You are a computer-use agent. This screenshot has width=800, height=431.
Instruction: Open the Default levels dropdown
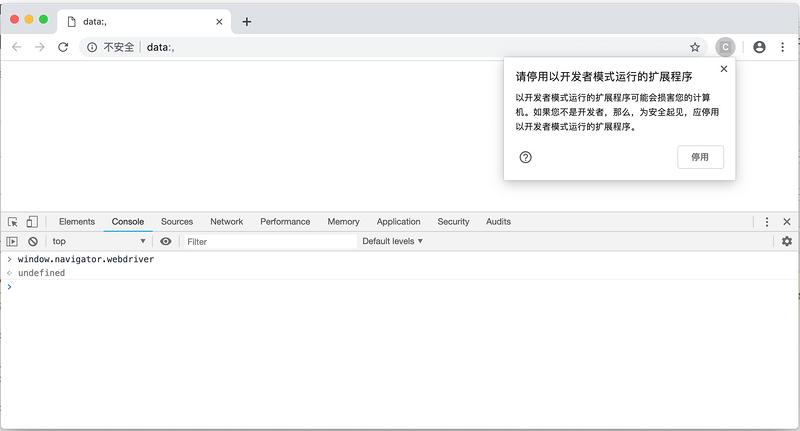coord(392,241)
